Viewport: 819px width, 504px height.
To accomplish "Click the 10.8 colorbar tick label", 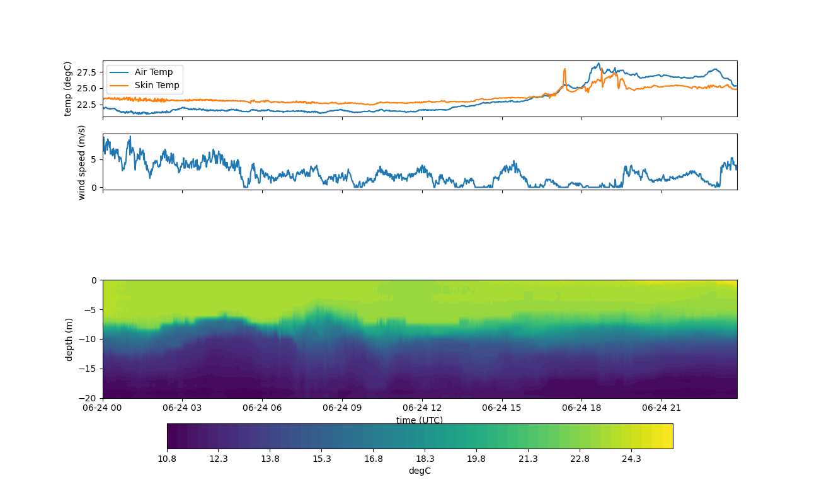I will point(167,459).
